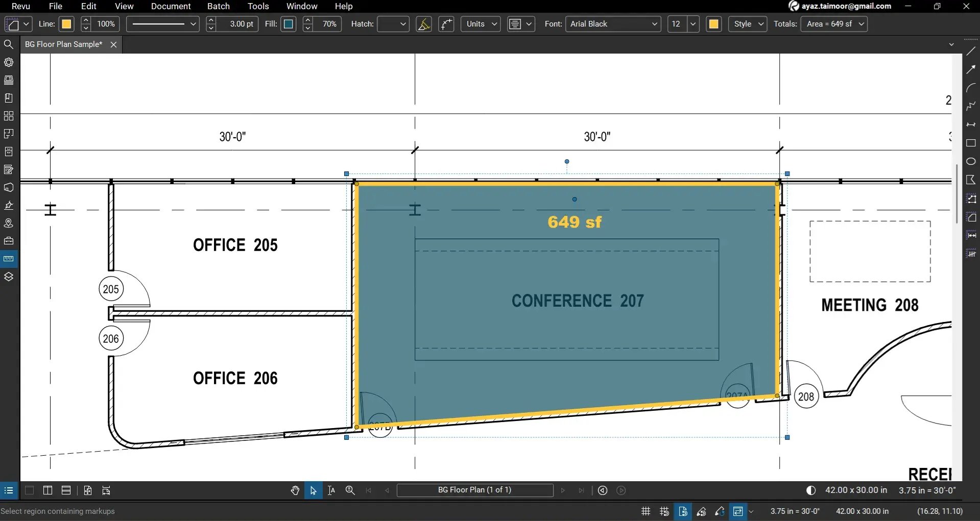980x521 pixels.
Task: Select the Pan hand tool
Action: click(295, 490)
